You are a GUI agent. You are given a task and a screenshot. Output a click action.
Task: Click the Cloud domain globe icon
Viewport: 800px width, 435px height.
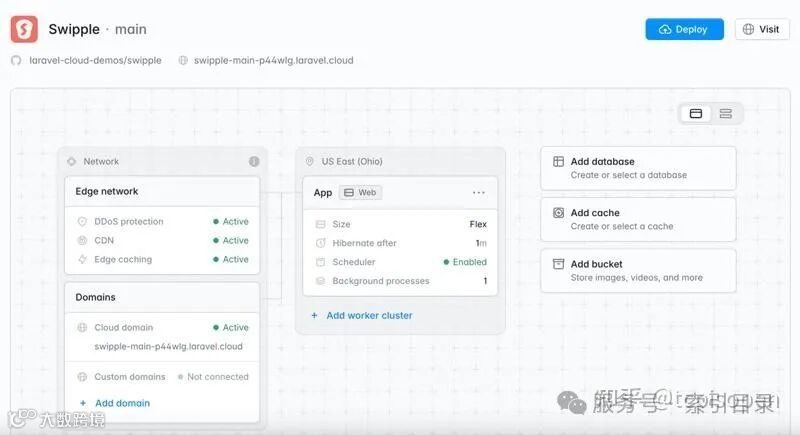tap(82, 327)
